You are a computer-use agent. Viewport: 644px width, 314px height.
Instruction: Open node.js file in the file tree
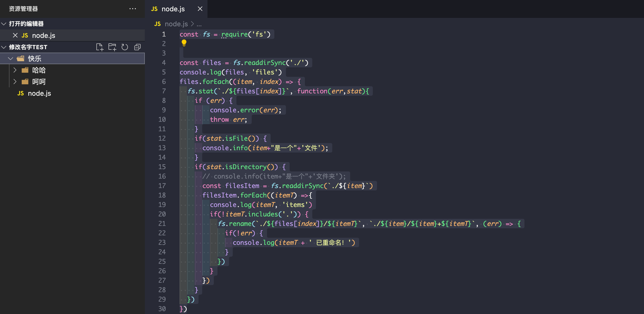[39, 93]
